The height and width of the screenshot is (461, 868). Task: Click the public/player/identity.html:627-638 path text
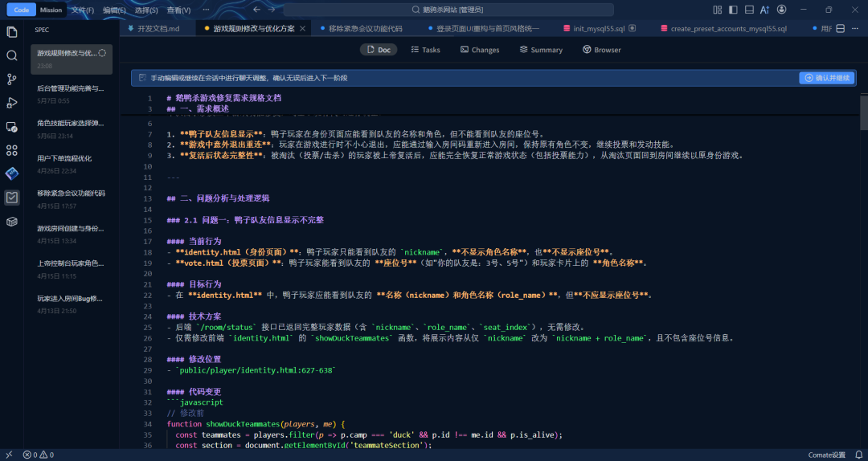(x=256, y=370)
